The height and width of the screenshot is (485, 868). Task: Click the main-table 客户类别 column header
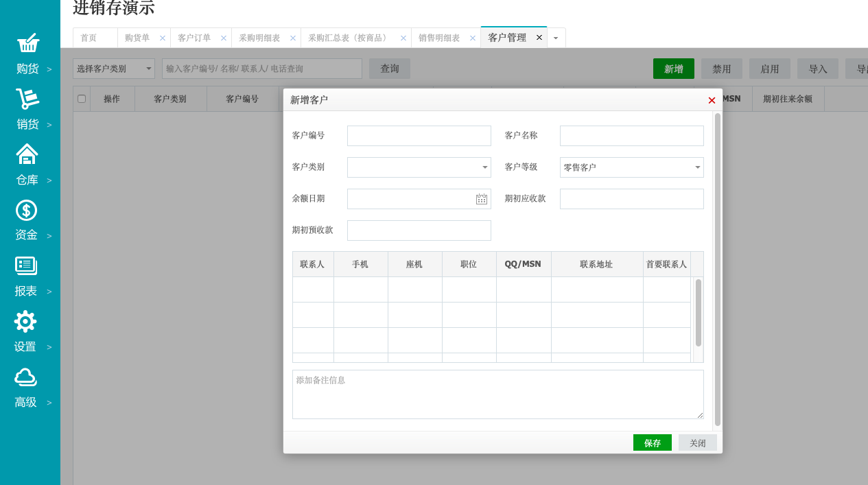[x=171, y=99]
